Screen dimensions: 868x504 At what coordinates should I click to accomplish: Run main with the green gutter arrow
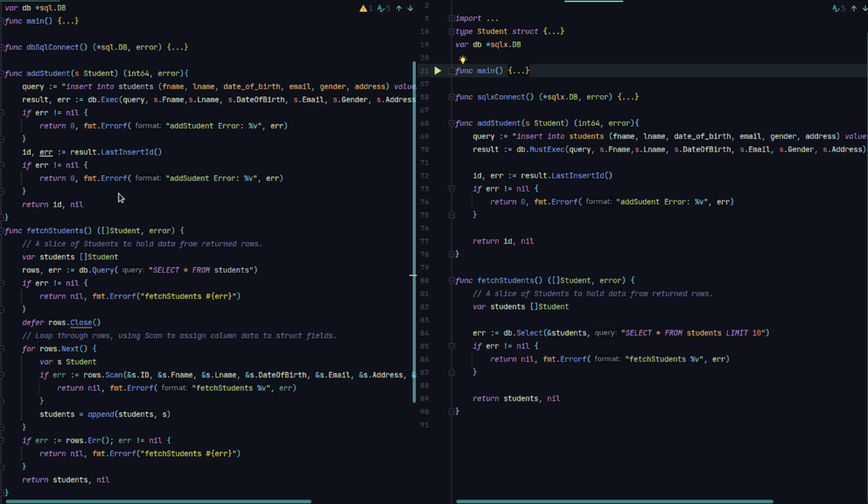pyautogui.click(x=437, y=71)
